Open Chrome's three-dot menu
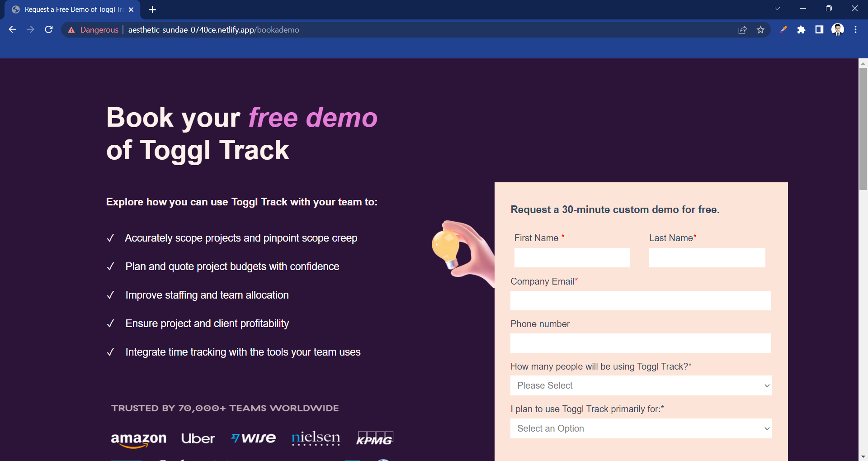 (x=855, y=30)
